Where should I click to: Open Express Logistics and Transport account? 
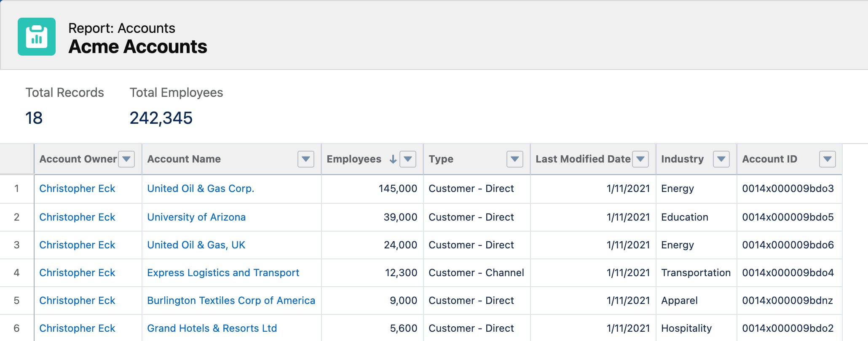[223, 273]
